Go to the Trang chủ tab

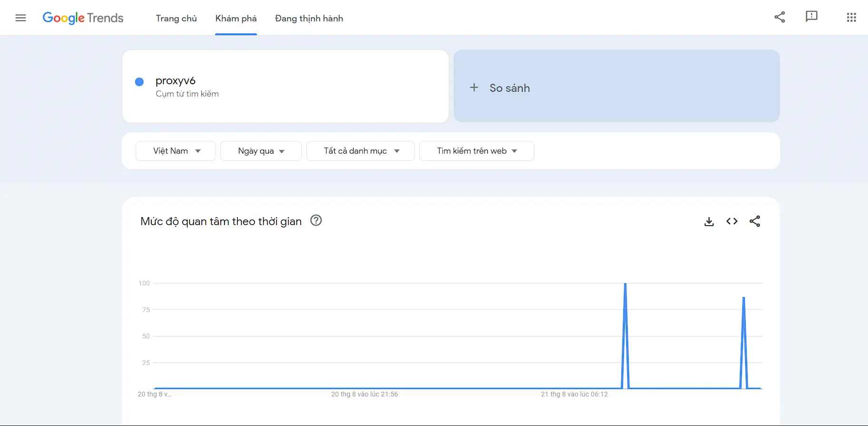176,18
